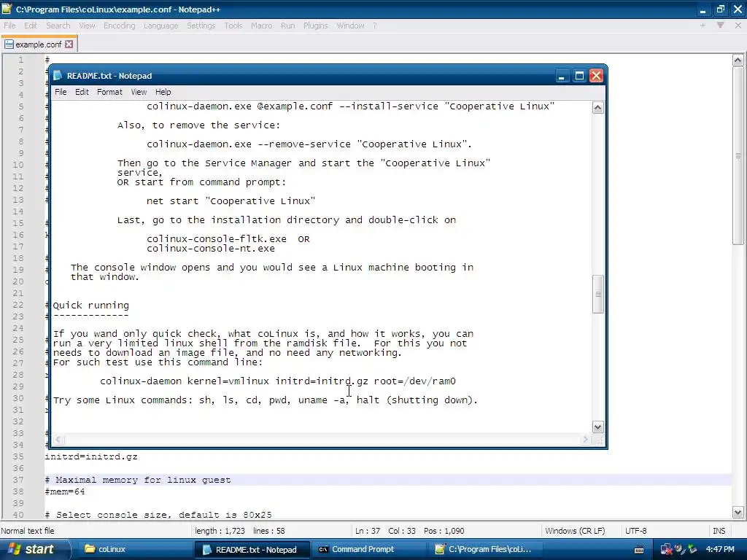Switch to C:\Program Files\coLi... taskbar button
Viewport: 747px width, 560px height.
[487, 550]
